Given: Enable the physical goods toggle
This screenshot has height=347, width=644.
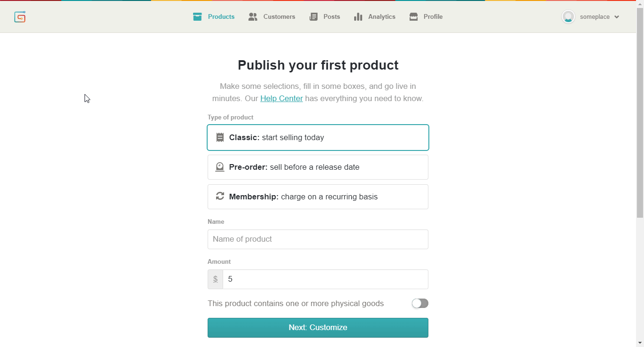Looking at the screenshot, I should [x=419, y=303].
